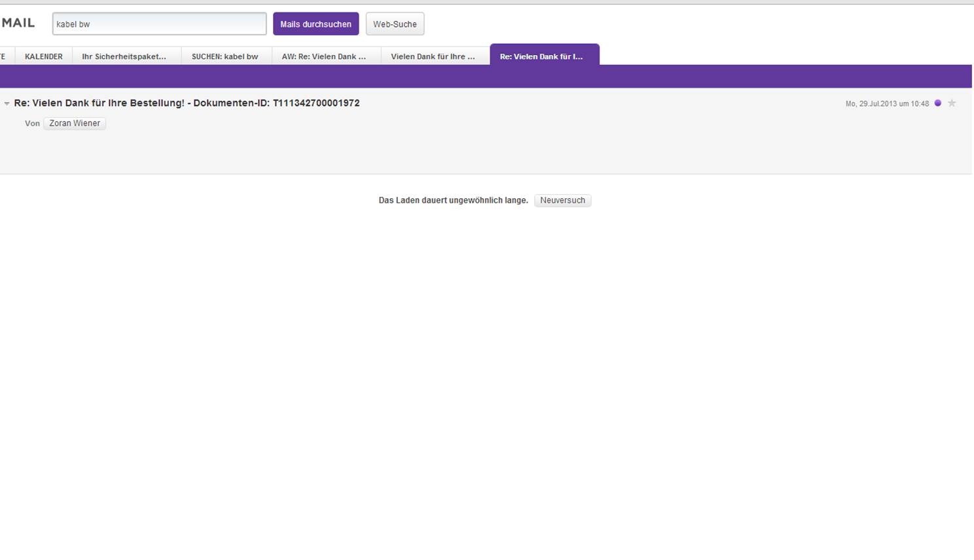The image size is (974, 560).
Task: Click the active Re: Vielen Dank für tab
Action: (x=541, y=56)
